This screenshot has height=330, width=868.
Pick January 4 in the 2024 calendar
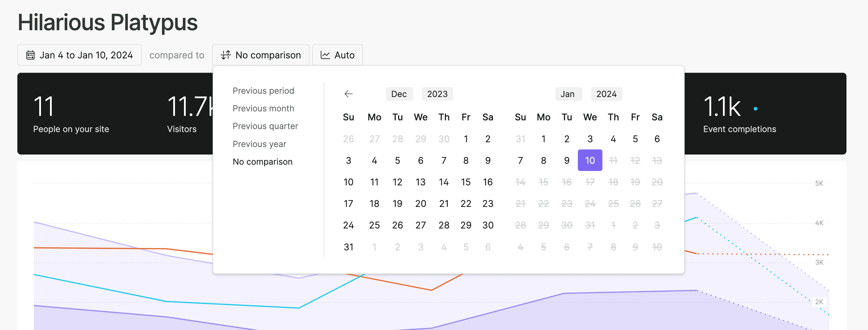click(x=613, y=139)
